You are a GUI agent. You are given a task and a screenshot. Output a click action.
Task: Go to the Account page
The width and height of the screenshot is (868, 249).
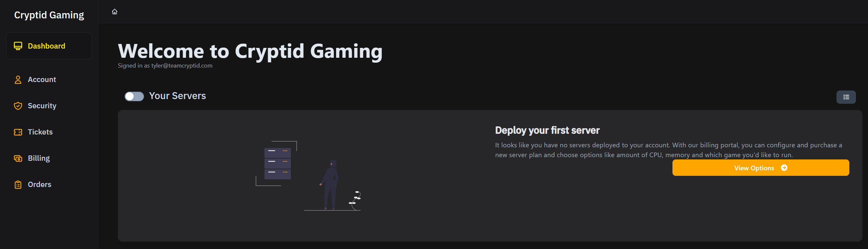49,80
